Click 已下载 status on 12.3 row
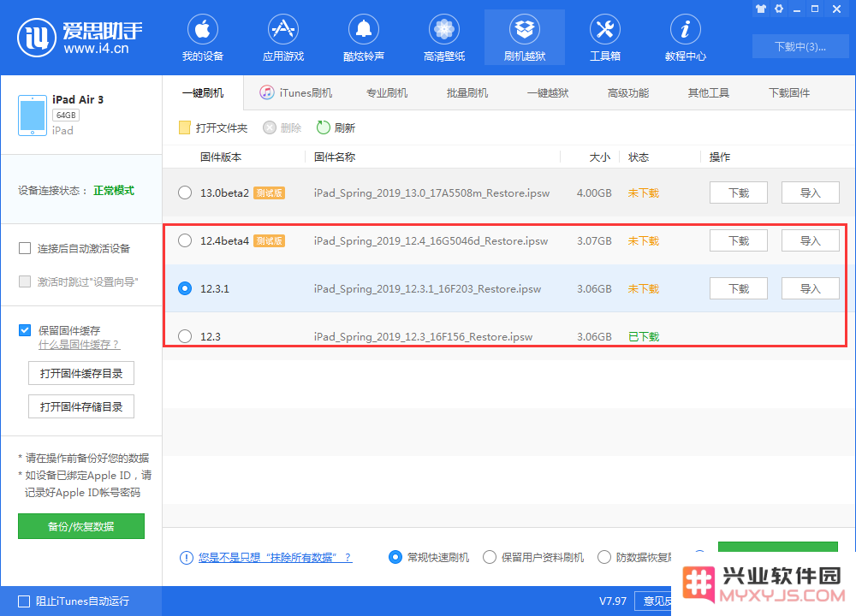 point(644,336)
